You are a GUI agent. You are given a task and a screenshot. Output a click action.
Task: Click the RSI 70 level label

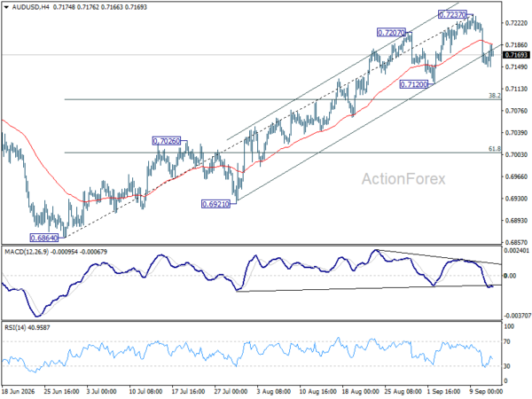(507, 341)
